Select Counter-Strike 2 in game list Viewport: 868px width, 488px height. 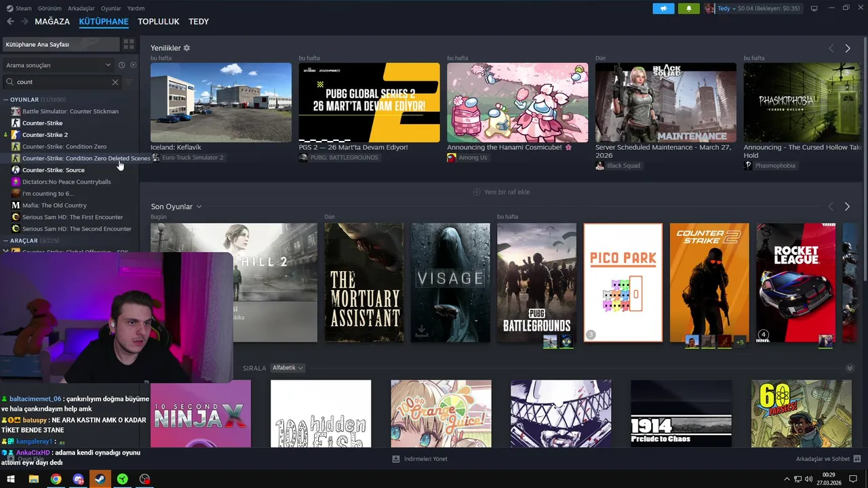(x=45, y=135)
